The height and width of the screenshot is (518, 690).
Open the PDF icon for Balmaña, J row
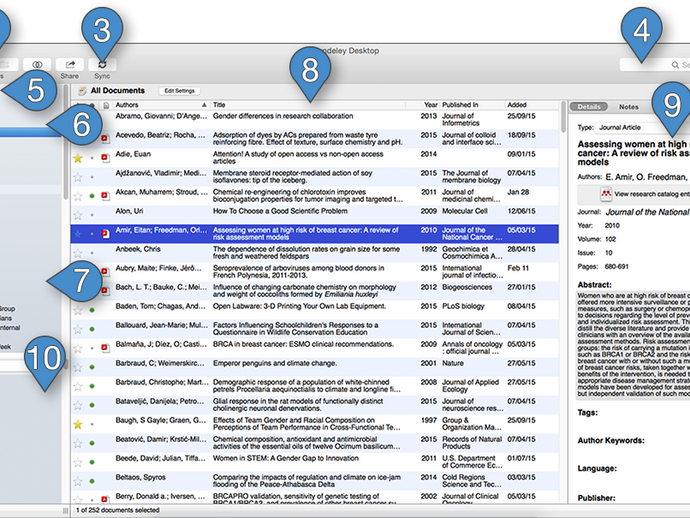[106, 348]
